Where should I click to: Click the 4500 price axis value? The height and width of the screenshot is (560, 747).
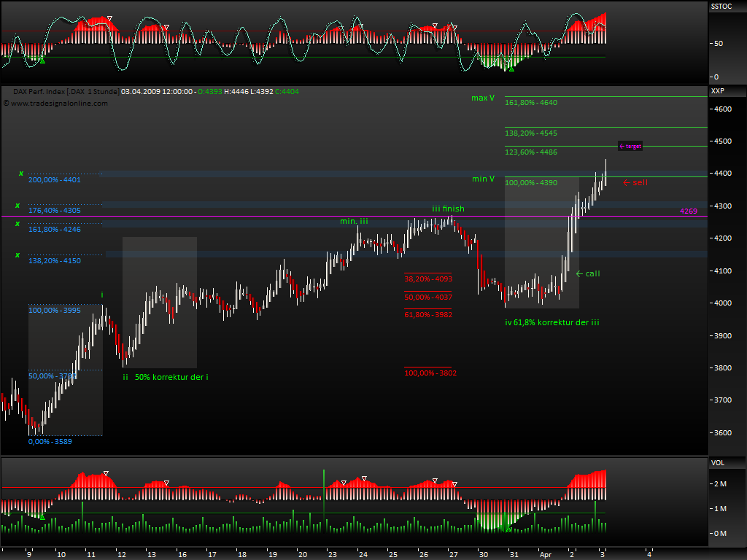coord(723,141)
